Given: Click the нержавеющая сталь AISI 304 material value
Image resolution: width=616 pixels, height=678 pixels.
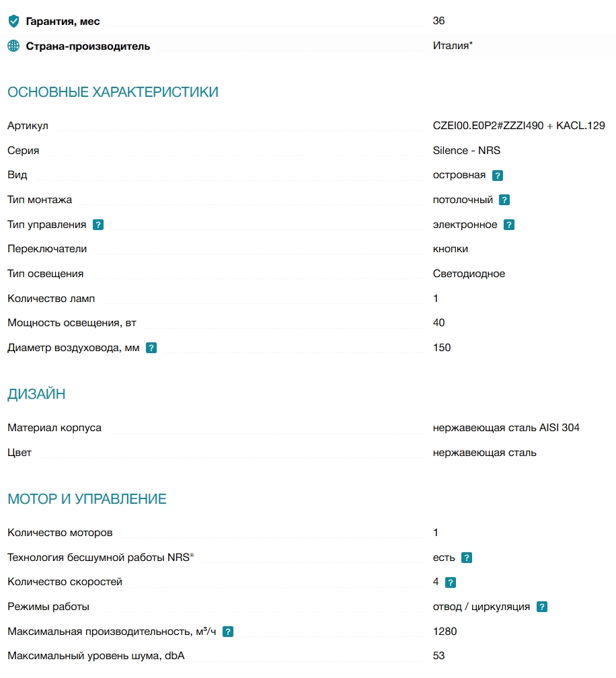Looking at the screenshot, I should [x=506, y=428].
